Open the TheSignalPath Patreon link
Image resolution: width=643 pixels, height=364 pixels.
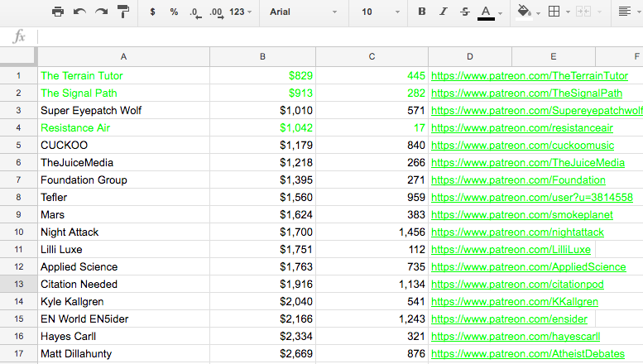coord(526,93)
